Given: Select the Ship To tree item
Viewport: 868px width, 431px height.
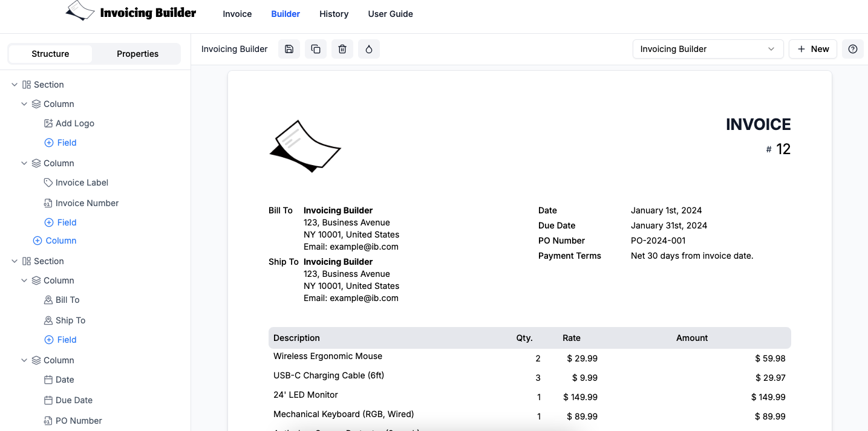Looking at the screenshot, I should point(65,320).
